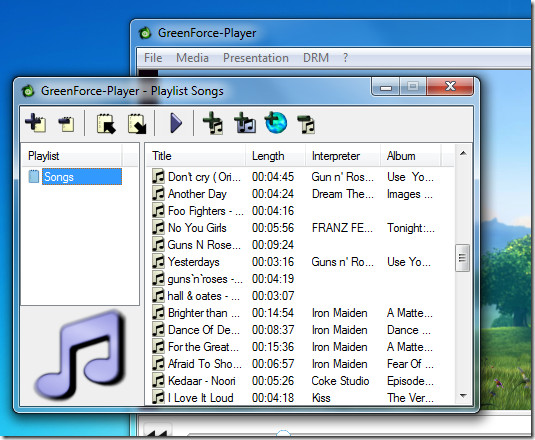The height and width of the screenshot is (440, 535).
Task: Click the remove song icon
Action: click(x=306, y=123)
